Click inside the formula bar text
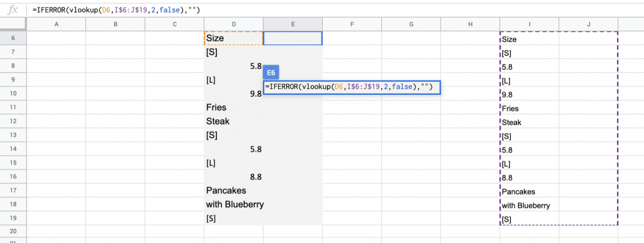The image size is (644, 243). click(x=116, y=10)
